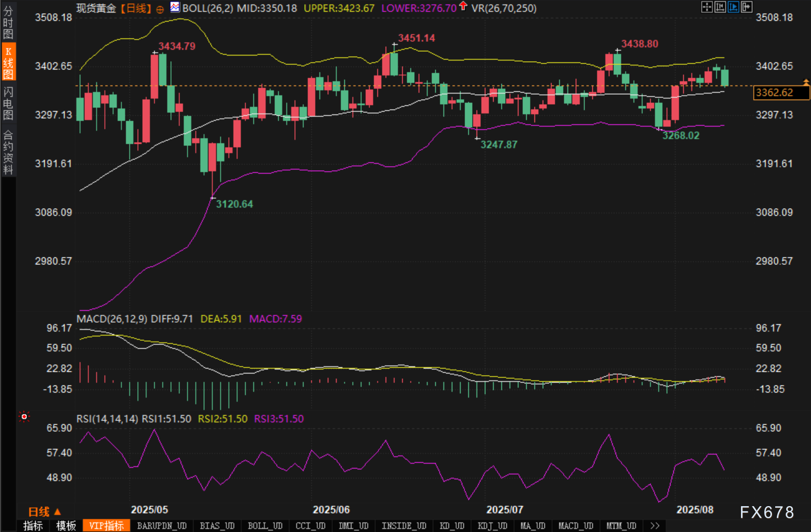Click the axis compress icon in top toolbar

coord(720,7)
